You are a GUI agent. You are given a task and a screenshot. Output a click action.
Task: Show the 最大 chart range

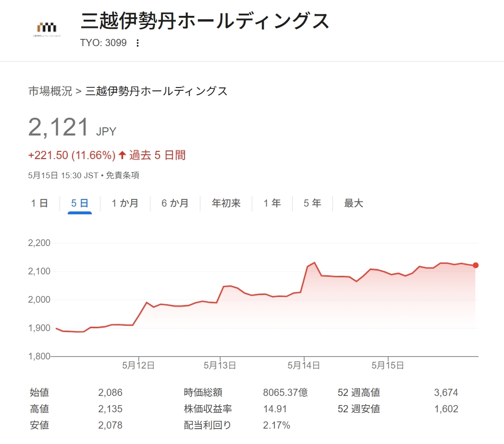click(x=354, y=203)
